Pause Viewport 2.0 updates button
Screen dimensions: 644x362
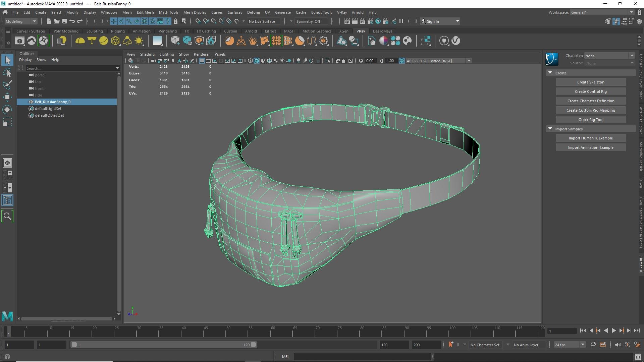pos(401,21)
